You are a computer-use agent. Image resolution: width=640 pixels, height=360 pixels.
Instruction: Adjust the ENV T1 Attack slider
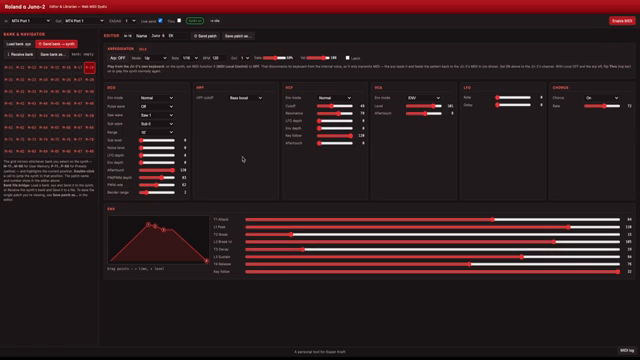(x=433, y=220)
